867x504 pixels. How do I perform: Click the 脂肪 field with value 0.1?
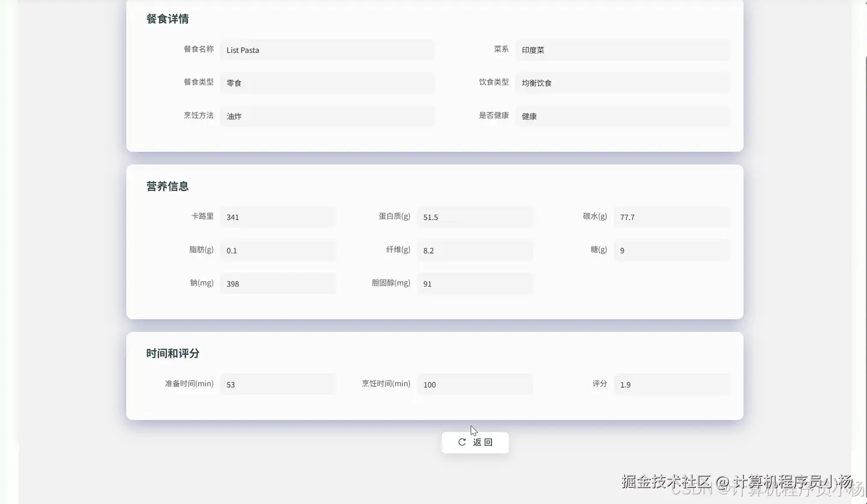click(278, 250)
